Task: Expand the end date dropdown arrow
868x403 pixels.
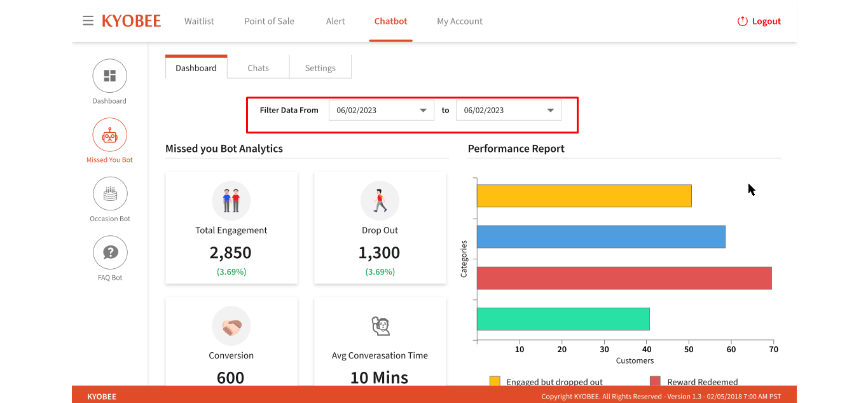Action: (551, 110)
